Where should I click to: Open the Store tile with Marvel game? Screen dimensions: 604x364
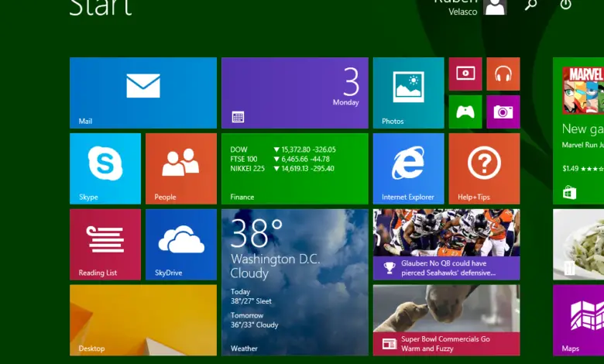(578, 131)
